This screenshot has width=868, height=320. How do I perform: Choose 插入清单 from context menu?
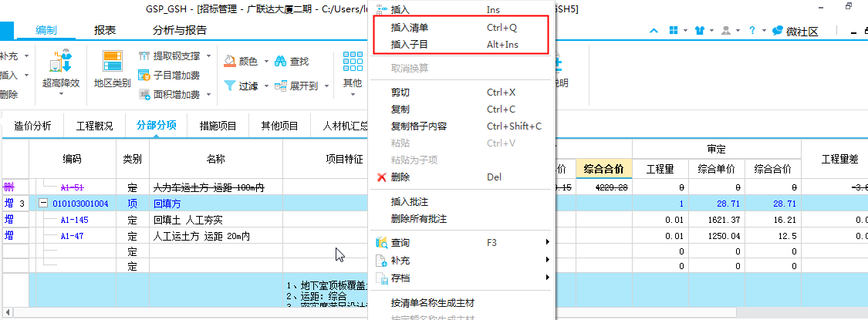coord(410,28)
